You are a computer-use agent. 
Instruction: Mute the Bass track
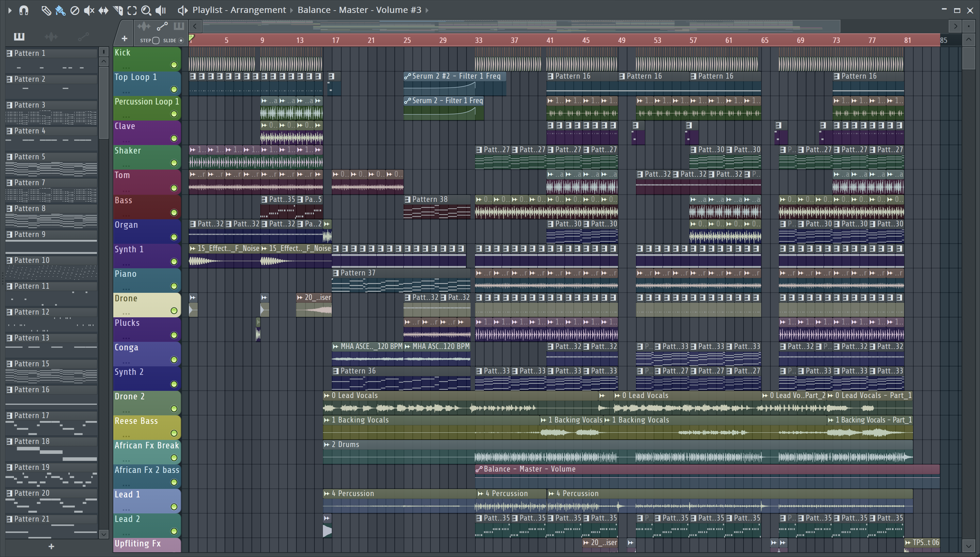point(174,212)
